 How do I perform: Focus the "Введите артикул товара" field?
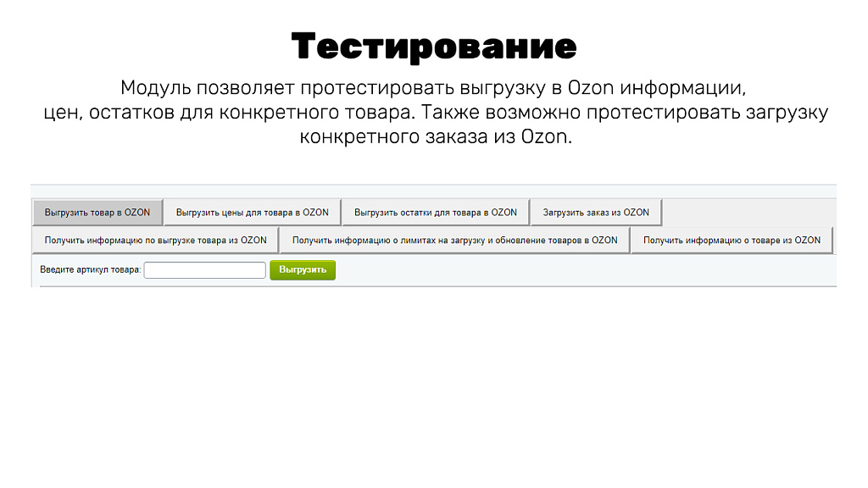click(203, 269)
